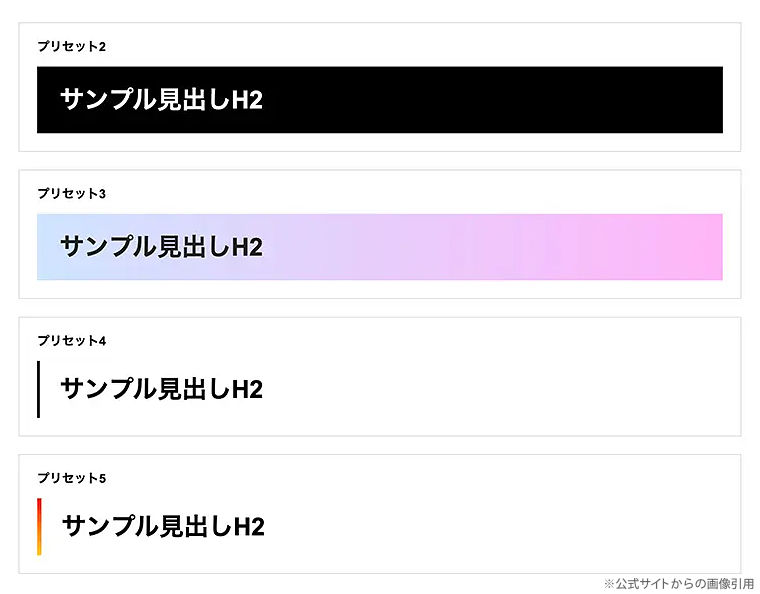The image size is (760, 594).
Task: Click the blank area right of the プリセット2 label
Action: (x=400, y=46)
